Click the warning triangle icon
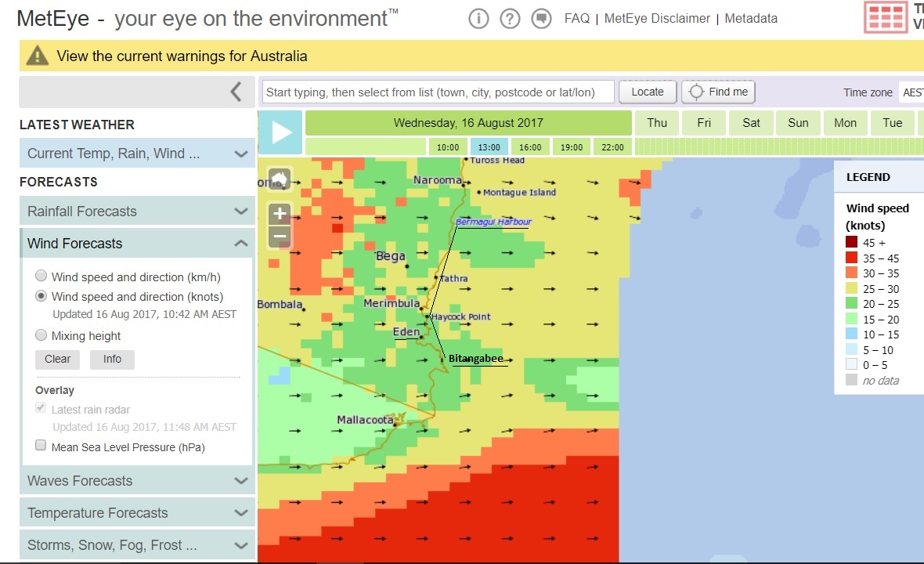The width and height of the screenshot is (924, 564). pyautogui.click(x=37, y=56)
